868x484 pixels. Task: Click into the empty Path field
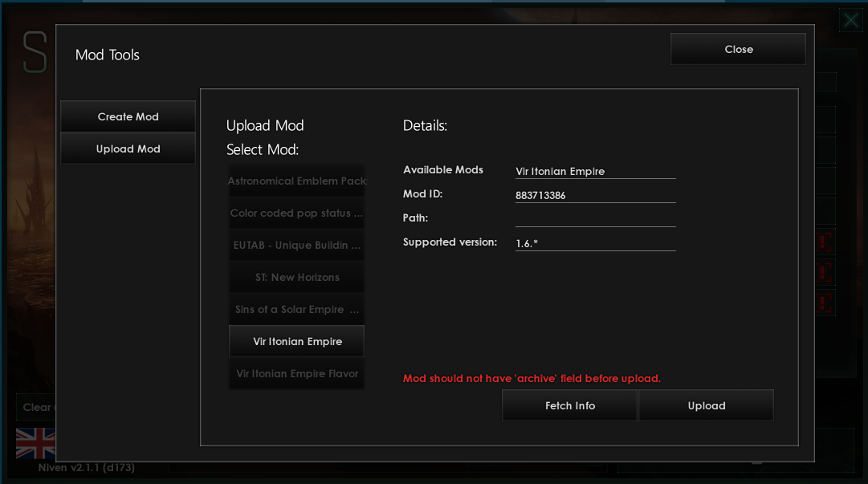(595, 218)
